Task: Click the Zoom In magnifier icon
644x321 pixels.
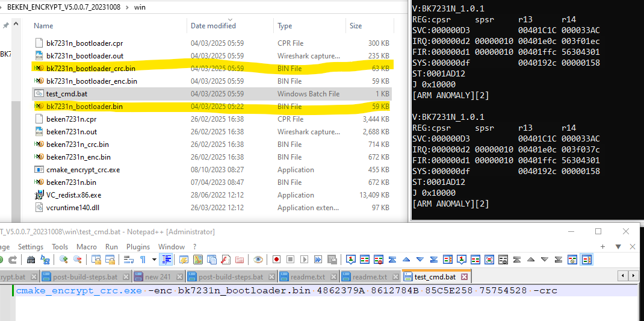Action: 64,260
